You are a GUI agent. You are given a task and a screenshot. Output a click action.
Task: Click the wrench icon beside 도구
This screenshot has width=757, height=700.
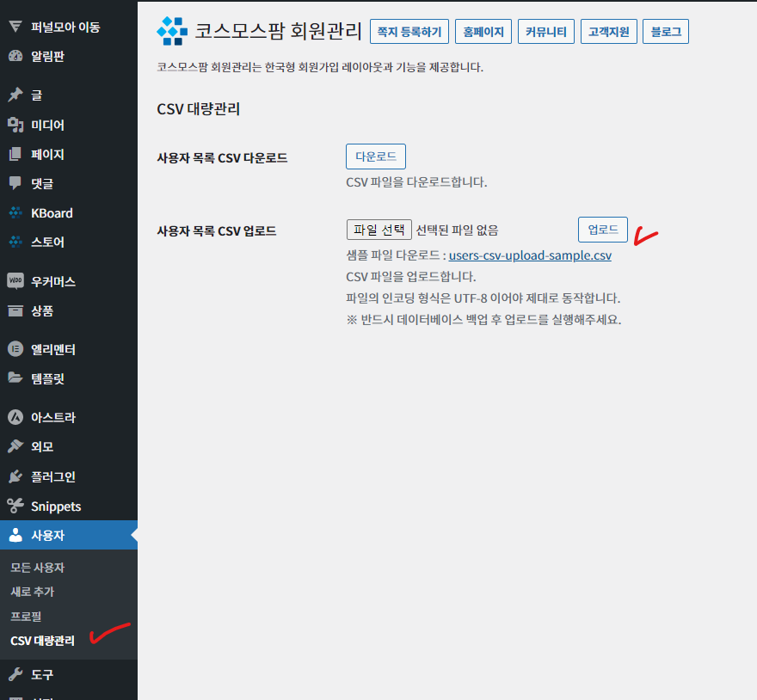pos(15,674)
